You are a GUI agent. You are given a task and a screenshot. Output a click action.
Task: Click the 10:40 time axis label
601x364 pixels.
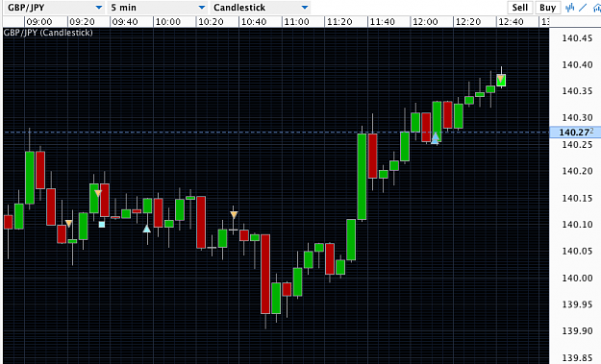click(254, 22)
